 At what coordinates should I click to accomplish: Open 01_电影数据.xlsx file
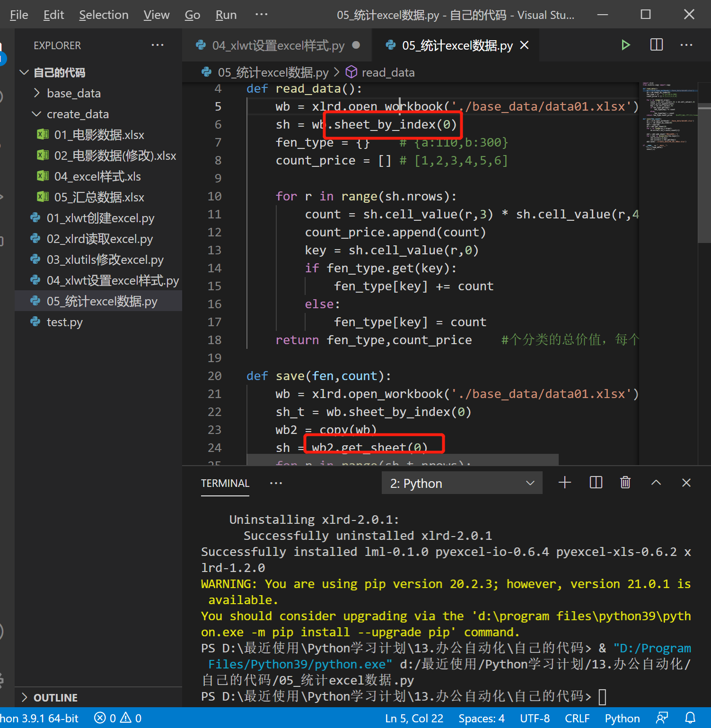tap(99, 135)
